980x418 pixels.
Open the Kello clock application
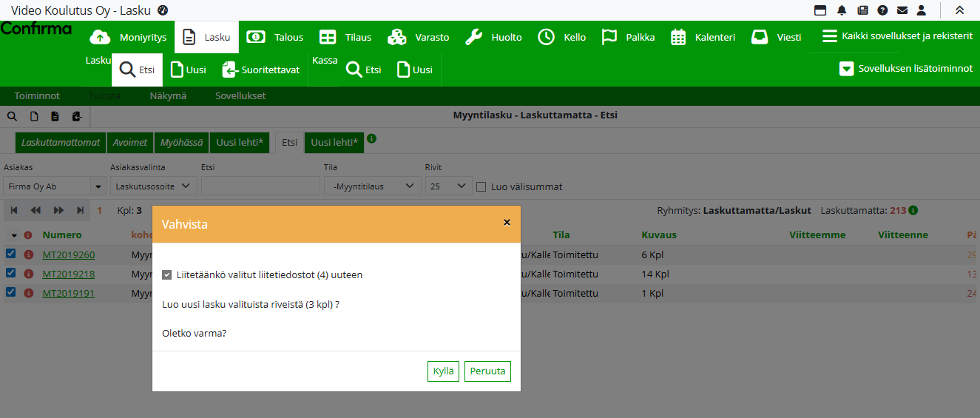click(x=561, y=37)
